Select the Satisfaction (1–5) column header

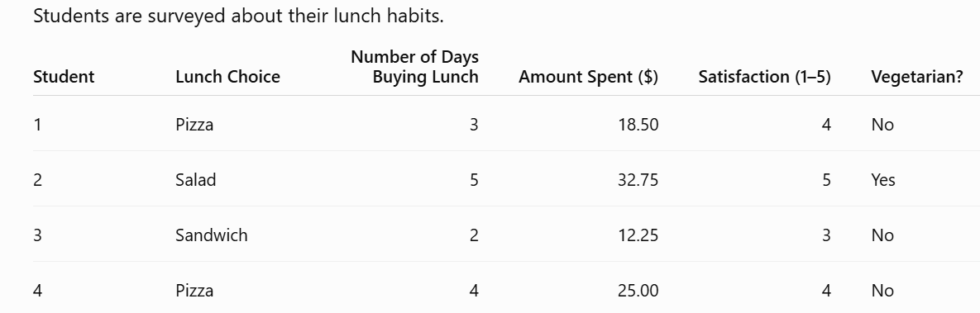[764, 77]
